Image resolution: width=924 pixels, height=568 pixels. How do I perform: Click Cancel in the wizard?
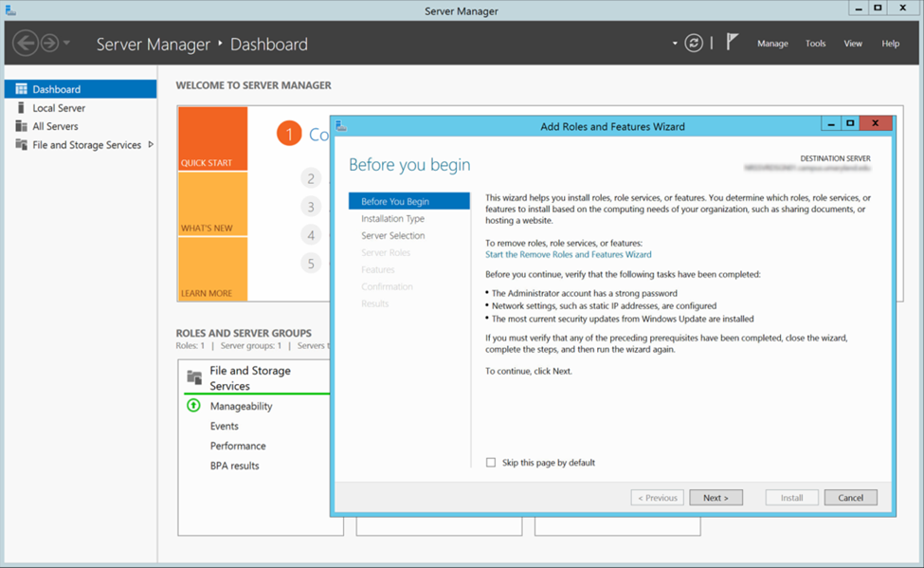pos(850,498)
